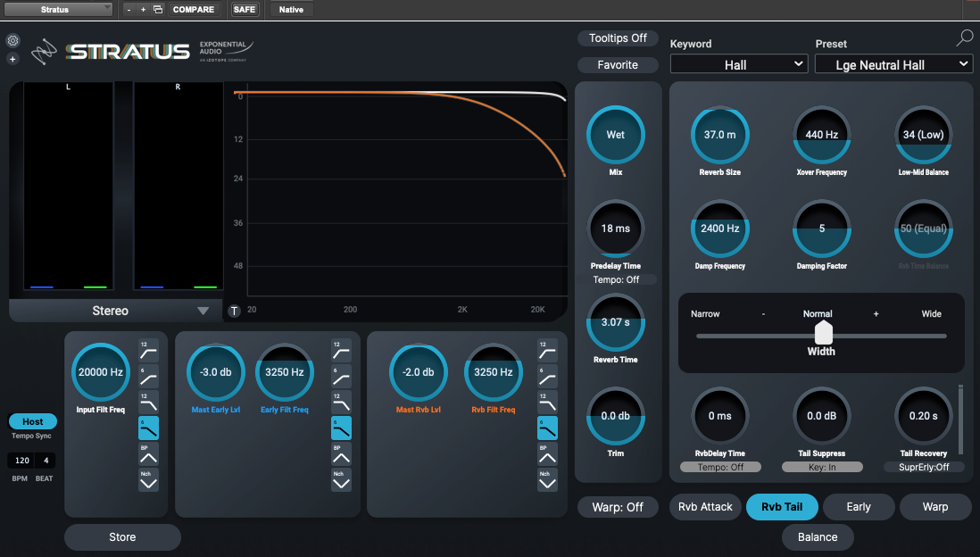Click the BPM field showing 120
Screen dimensions: 980x557
[x=22, y=461]
